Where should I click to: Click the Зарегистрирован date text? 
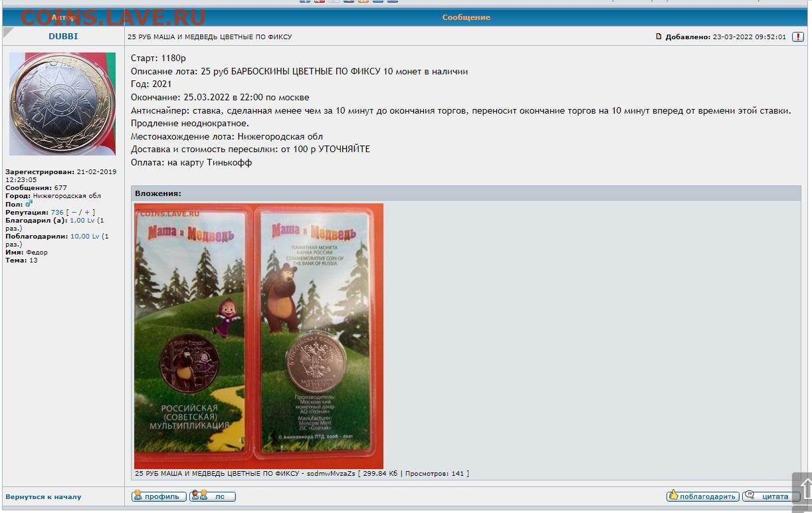point(60,175)
